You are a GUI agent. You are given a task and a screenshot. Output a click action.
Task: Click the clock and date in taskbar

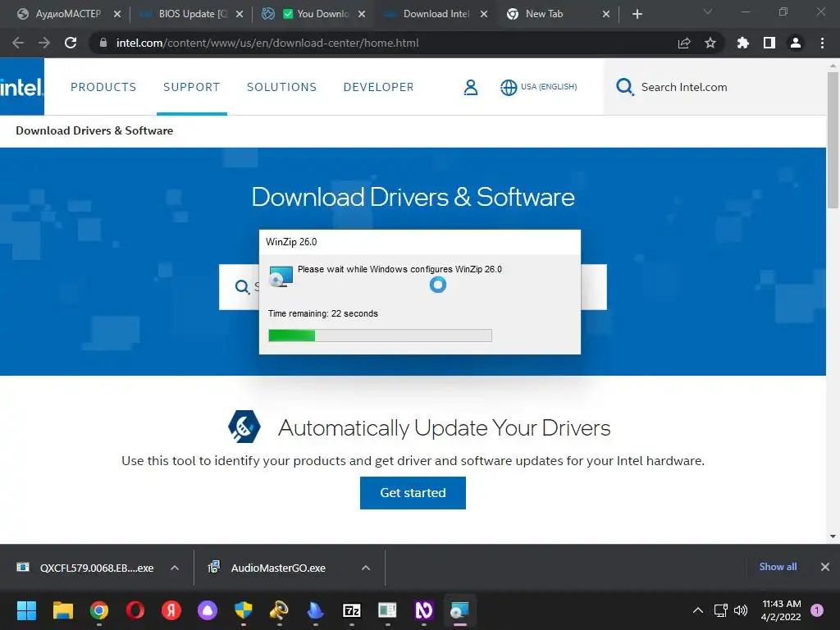[781, 610]
